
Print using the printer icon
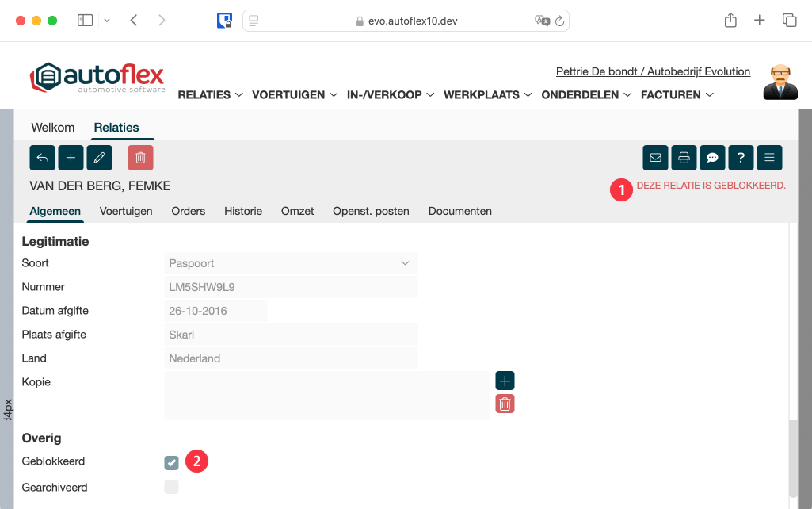684,158
